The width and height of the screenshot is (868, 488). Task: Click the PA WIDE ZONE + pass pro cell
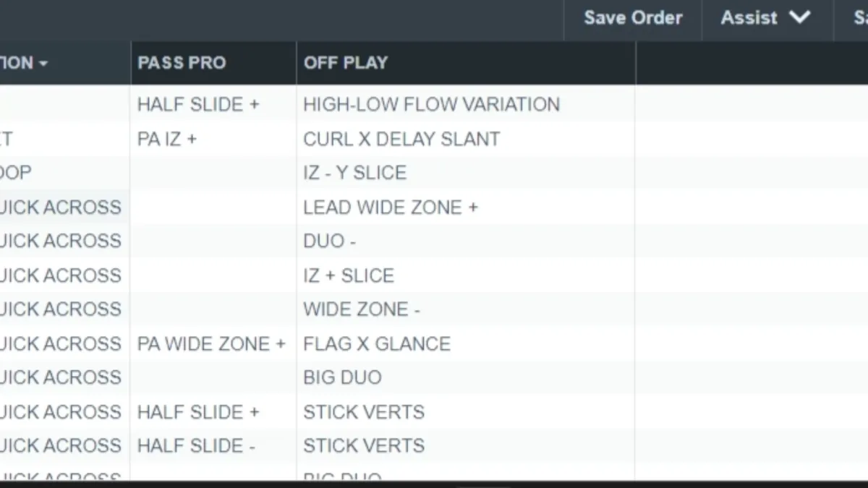click(213, 343)
